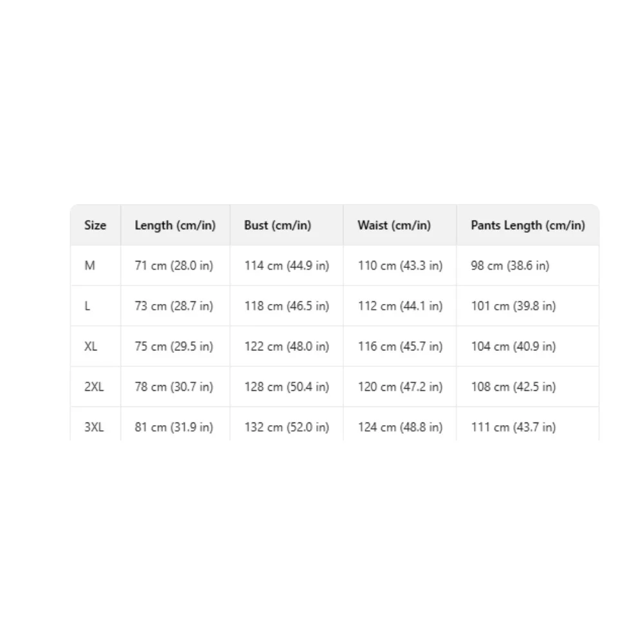
Task: Click the 118 cm (46.5 in) bust cell
Action: [287, 306]
